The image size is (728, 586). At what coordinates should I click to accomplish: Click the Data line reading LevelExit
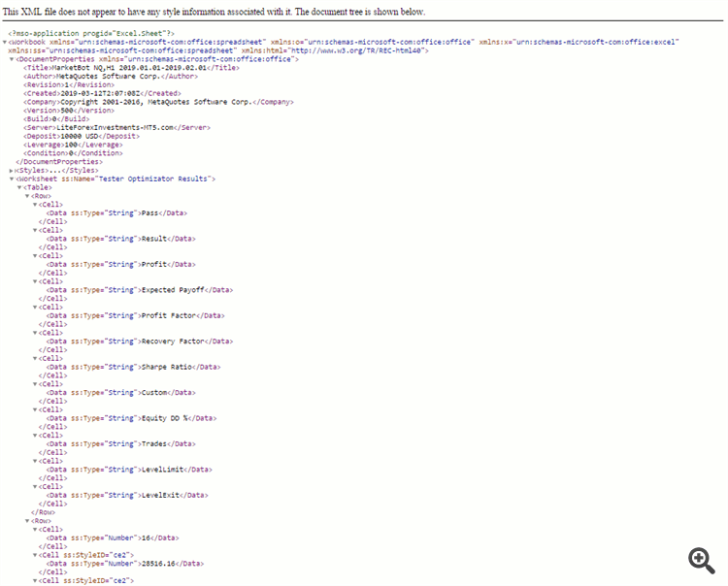tap(127, 496)
